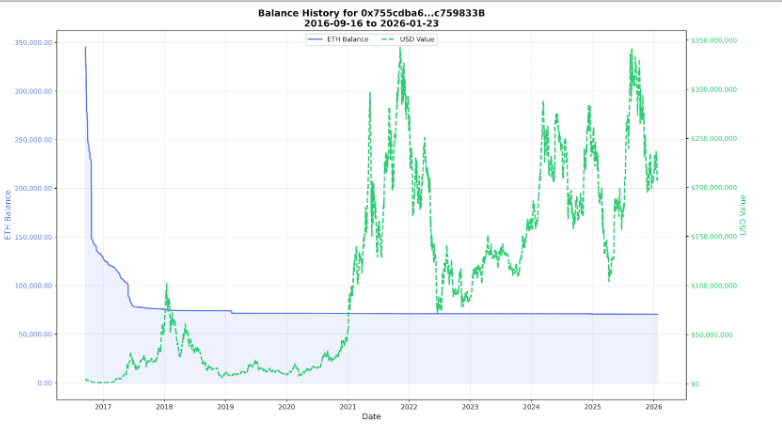This screenshot has height=425, width=782.
Task: Click the 300,000.00 tick on the ETH axis
Action: coord(33,91)
